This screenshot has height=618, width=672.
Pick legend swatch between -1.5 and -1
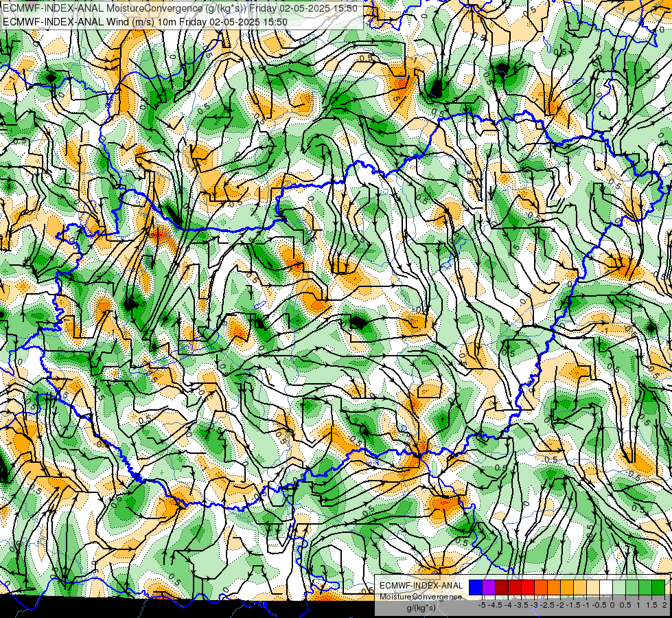(580, 588)
